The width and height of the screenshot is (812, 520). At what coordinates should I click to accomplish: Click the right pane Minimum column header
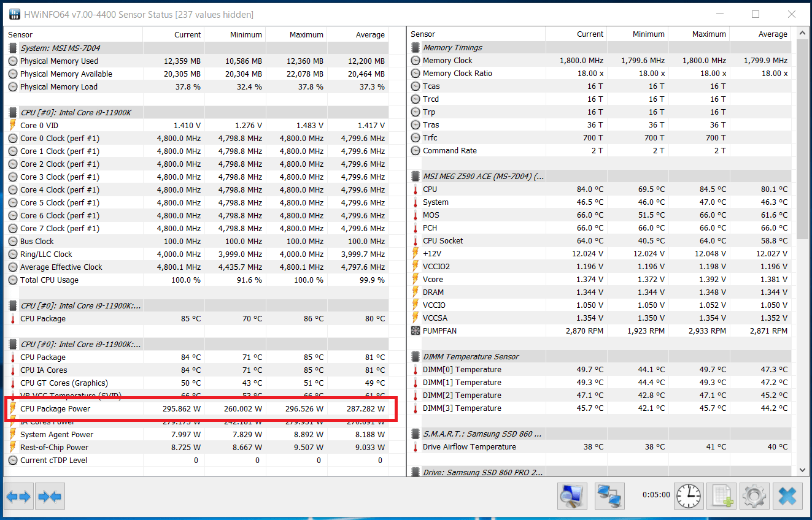pos(638,34)
